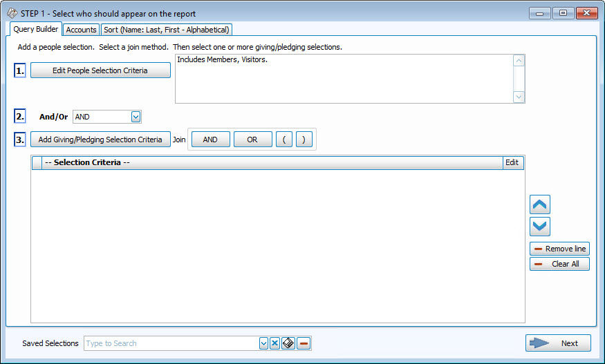Expand the Saved Selections dropdown list
Screen dimensions: 605x364
tap(263, 343)
